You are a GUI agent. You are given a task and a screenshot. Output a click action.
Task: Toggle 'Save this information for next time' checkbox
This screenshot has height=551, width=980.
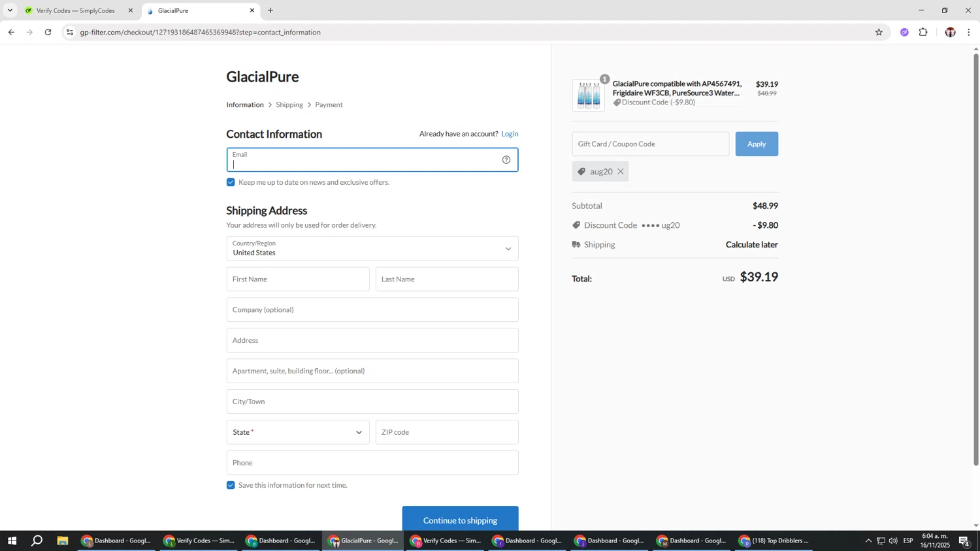tap(231, 485)
